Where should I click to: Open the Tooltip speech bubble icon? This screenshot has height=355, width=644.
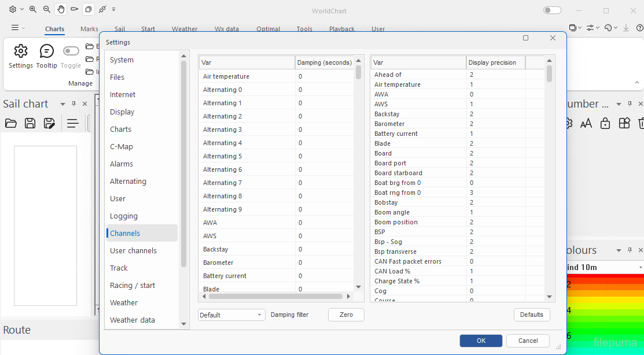pyautogui.click(x=46, y=51)
